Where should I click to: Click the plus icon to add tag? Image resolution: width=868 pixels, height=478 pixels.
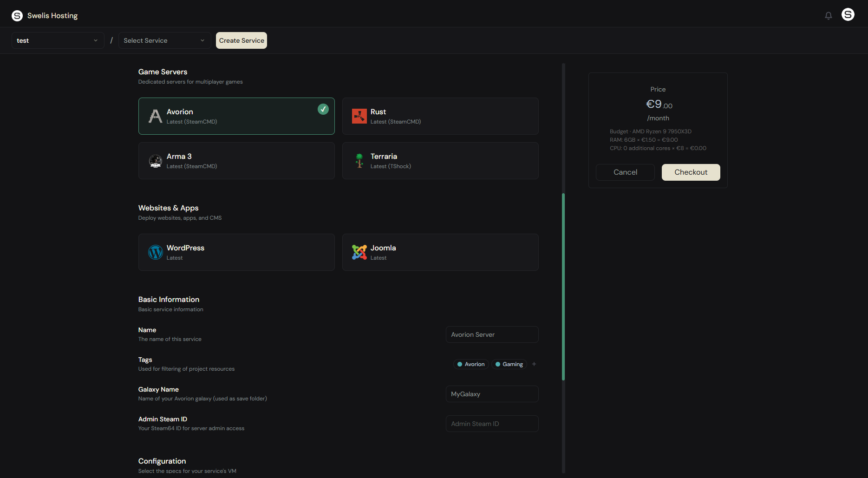pyautogui.click(x=534, y=364)
